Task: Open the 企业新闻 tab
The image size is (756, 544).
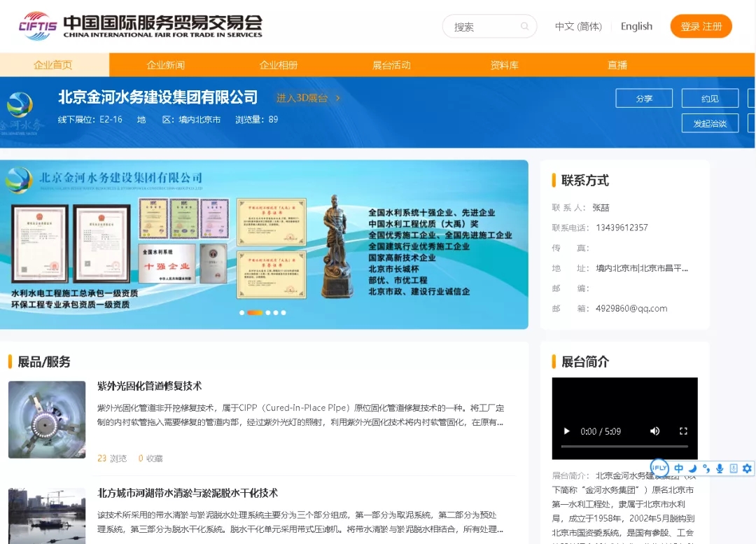Action: click(x=166, y=65)
